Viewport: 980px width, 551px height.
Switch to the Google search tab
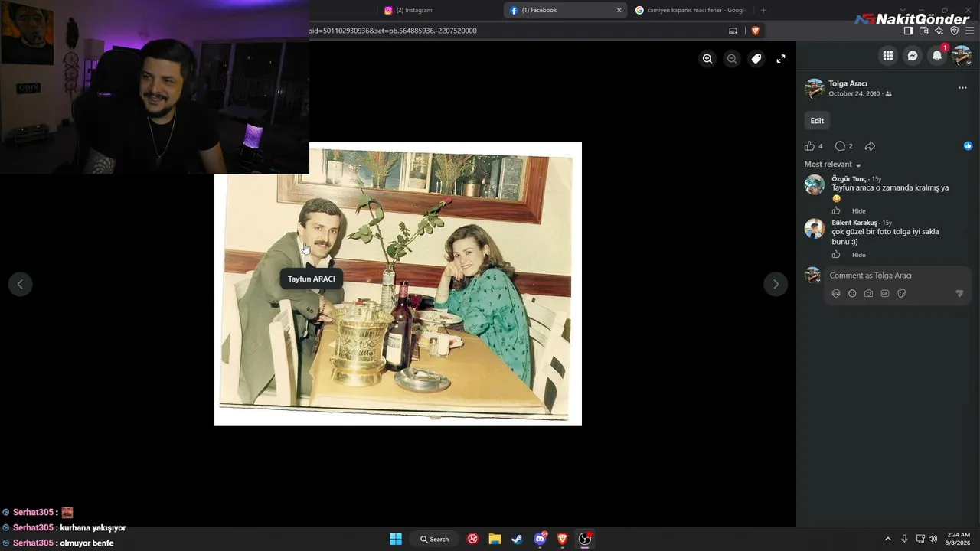tap(691, 10)
